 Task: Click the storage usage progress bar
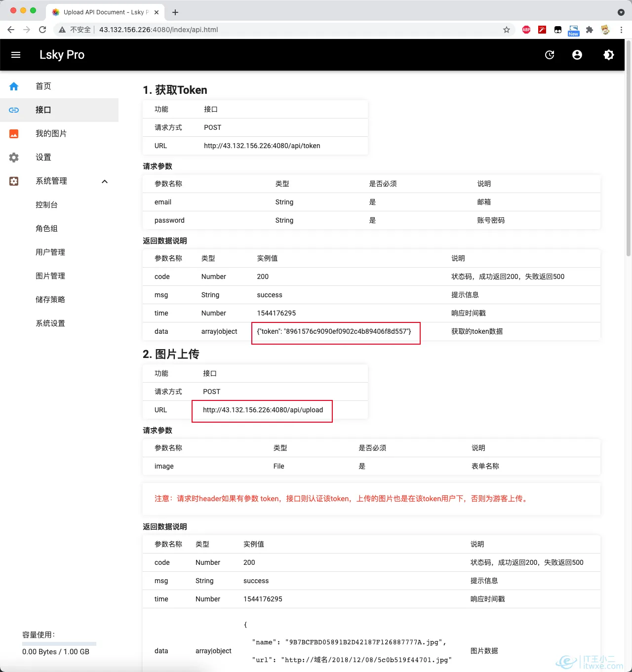pyautogui.click(x=59, y=644)
